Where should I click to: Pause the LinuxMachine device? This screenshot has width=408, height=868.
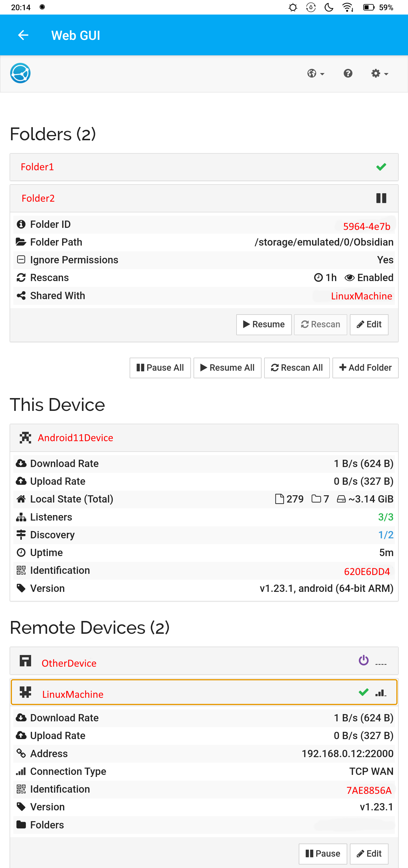(323, 853)
